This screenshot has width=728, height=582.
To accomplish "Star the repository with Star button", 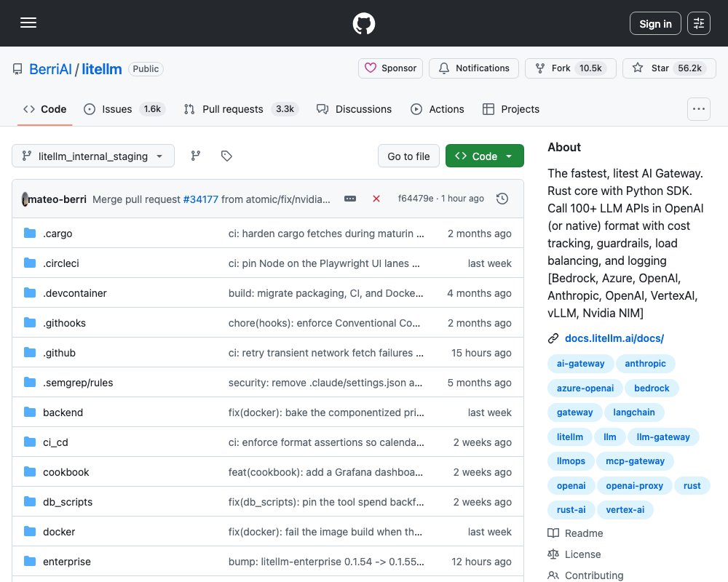I will [x=669, y=68].
